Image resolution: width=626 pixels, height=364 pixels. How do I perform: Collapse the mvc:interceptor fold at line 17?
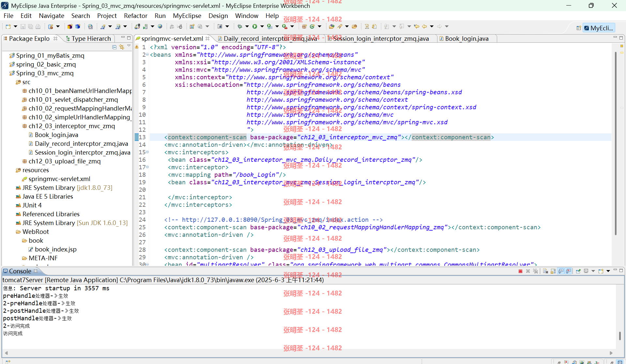point(147,167)
